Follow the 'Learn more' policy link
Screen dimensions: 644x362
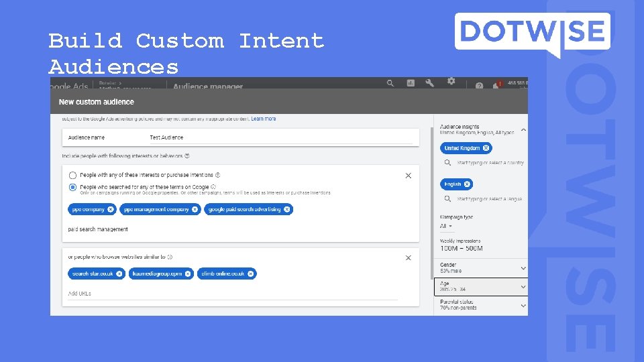(x=263, y=119)
